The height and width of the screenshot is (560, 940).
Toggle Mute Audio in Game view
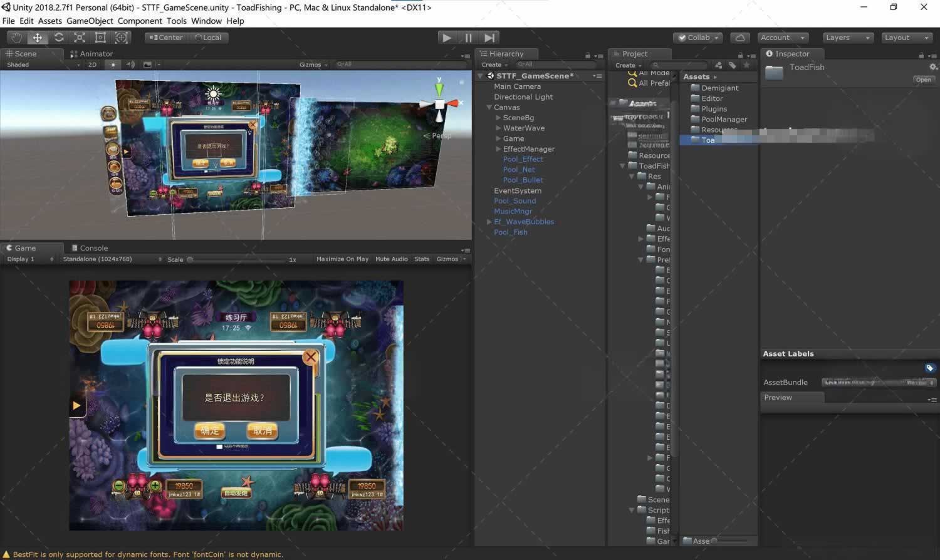[391, 259]
